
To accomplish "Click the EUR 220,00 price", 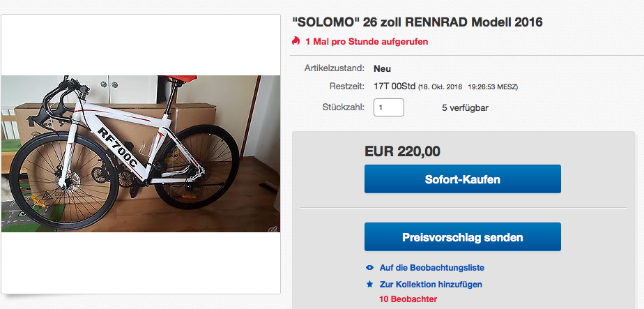I will pos(402,151).
